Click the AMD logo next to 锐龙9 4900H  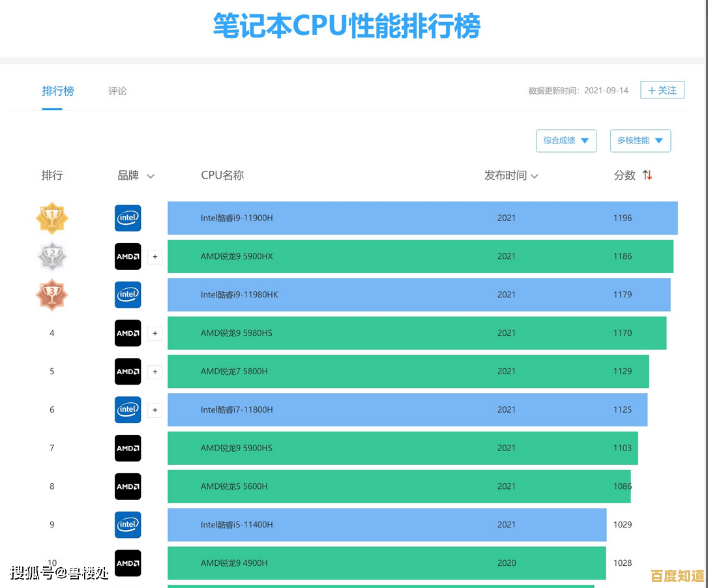pos(128,563)
